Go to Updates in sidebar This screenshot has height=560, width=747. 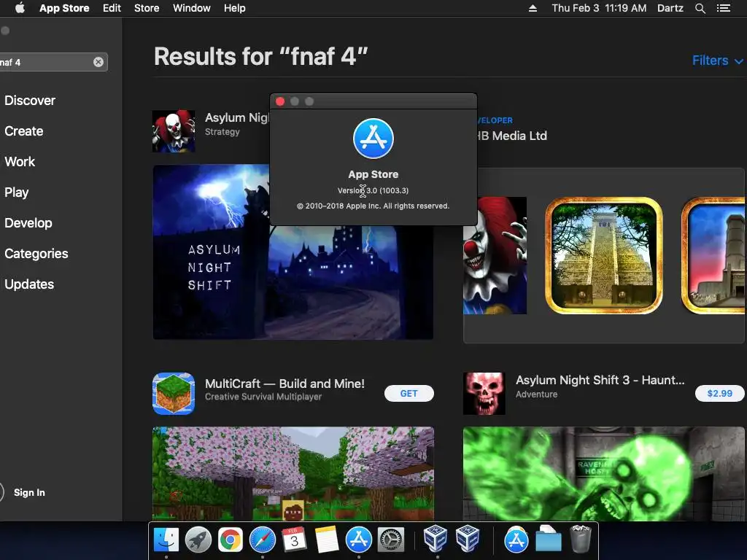tap(29, 284)
